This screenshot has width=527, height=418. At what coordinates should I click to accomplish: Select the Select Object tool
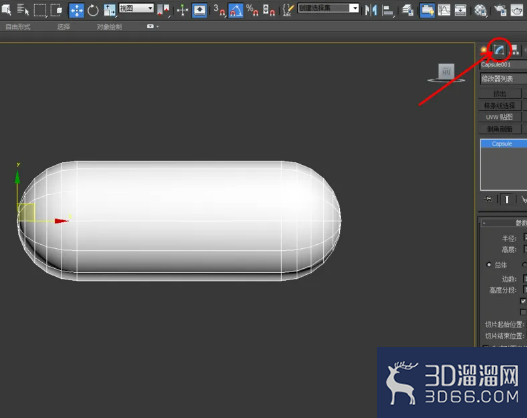[x=7, y=10]
